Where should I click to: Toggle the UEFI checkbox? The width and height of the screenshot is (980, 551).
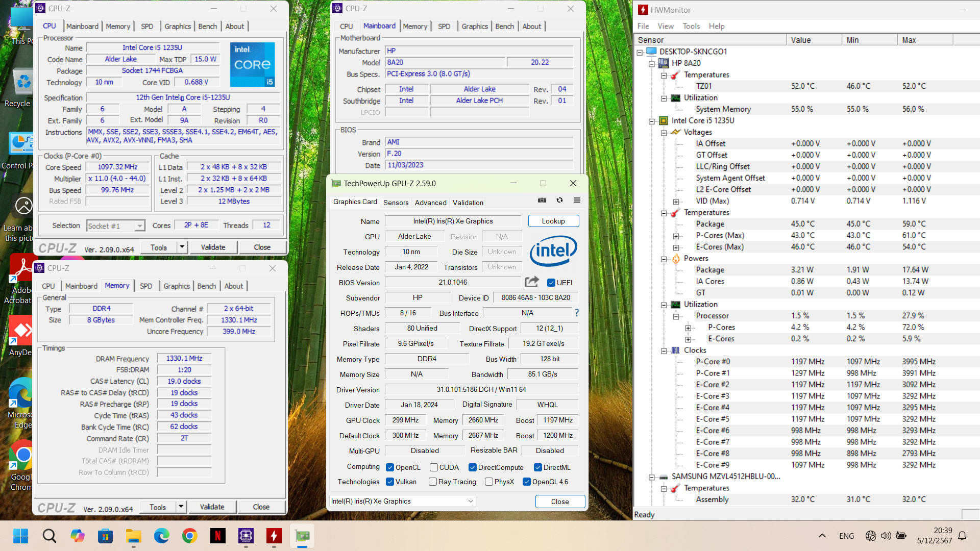coord(551,283)
